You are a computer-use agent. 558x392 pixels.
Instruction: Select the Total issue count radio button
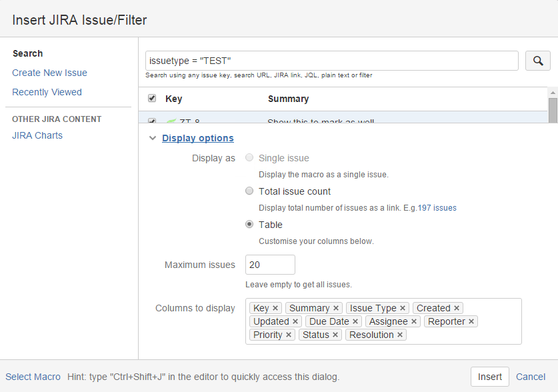249,191
